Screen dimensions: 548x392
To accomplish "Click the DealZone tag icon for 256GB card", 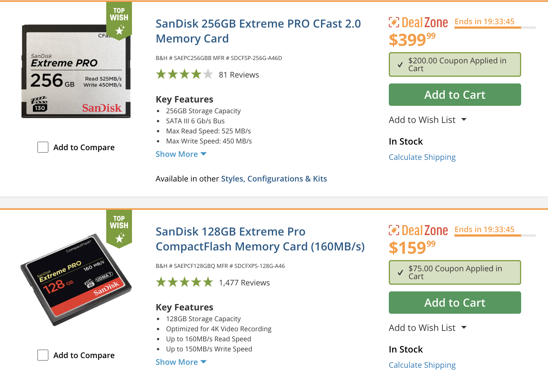I will (394, 22).
